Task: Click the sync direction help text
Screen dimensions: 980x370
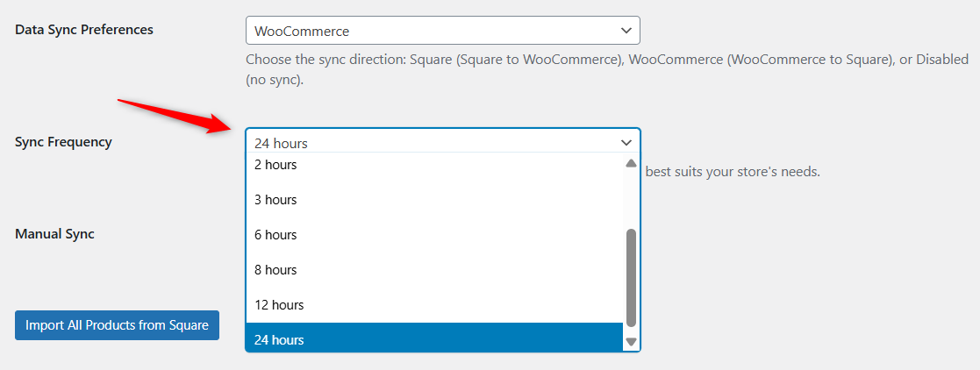Action: [x=607, y=70]
